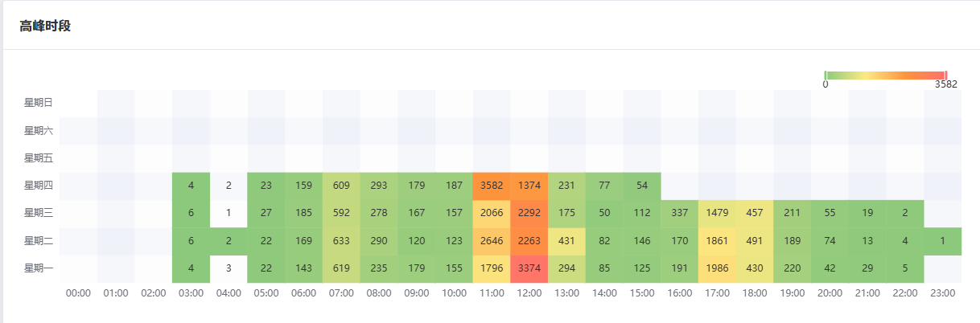The width and height of the screenshot is (980, 323).
Task: Select the 609 cell at 07:00 on 星期四
Action: click(x=341, y=186)
